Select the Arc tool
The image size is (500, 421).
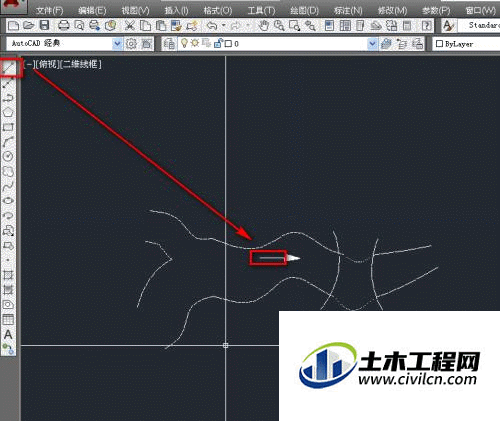click(8, 141)
